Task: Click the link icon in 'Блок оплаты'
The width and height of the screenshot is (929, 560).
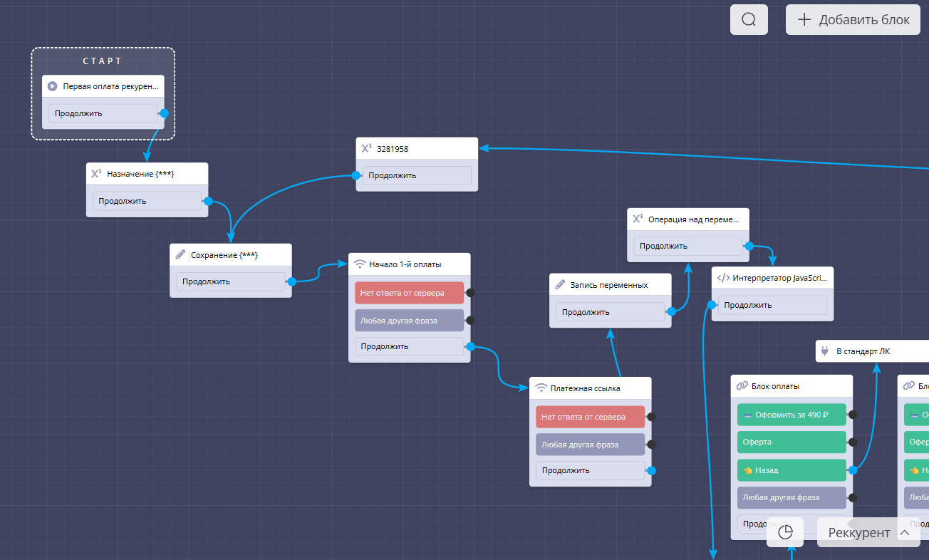Action: pos(742,385)
